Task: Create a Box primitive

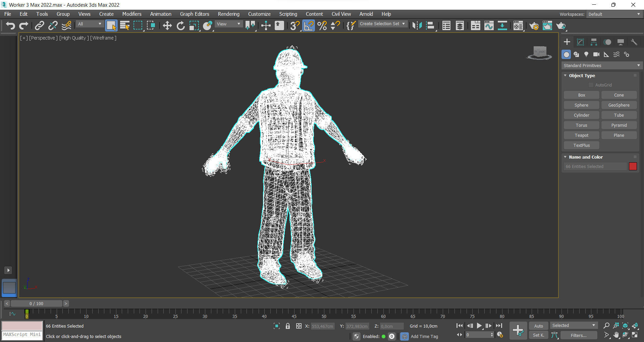Action: click(582, 95)
